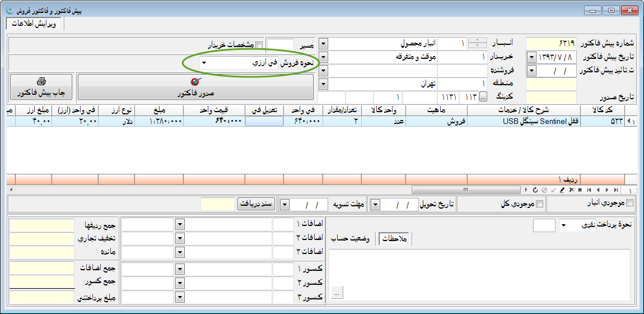Go to last record with navigator icon
The height and width of the screenshot is (314, 644).
point(615,190)
